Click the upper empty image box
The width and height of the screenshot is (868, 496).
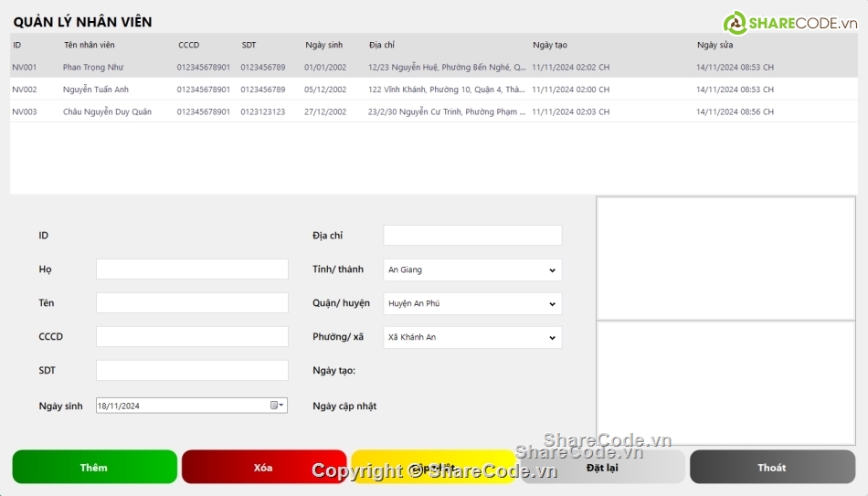click(725, 258)
